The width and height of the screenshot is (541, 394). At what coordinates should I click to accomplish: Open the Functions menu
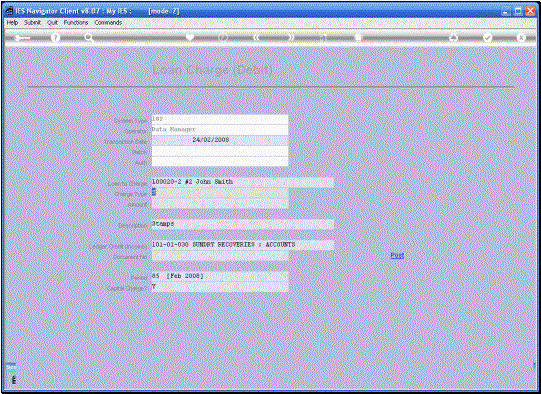click(x=76, y=22)
